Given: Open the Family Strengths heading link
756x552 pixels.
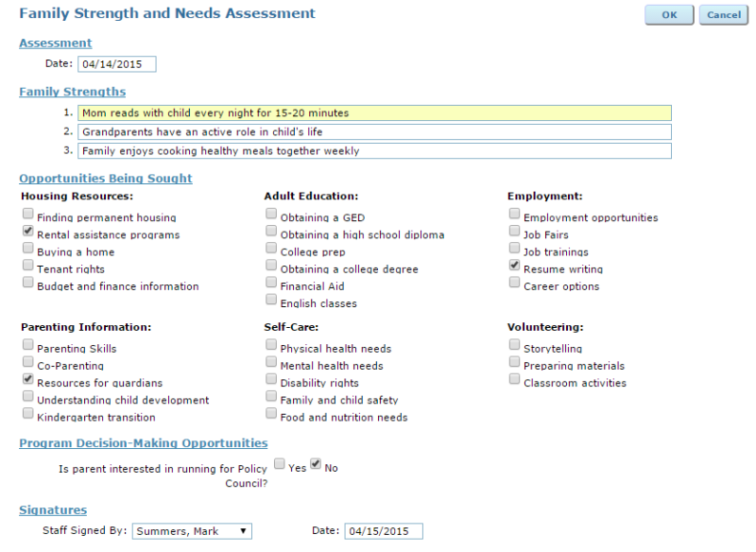Looking at the screenshot, I should (x=73, y=92).
